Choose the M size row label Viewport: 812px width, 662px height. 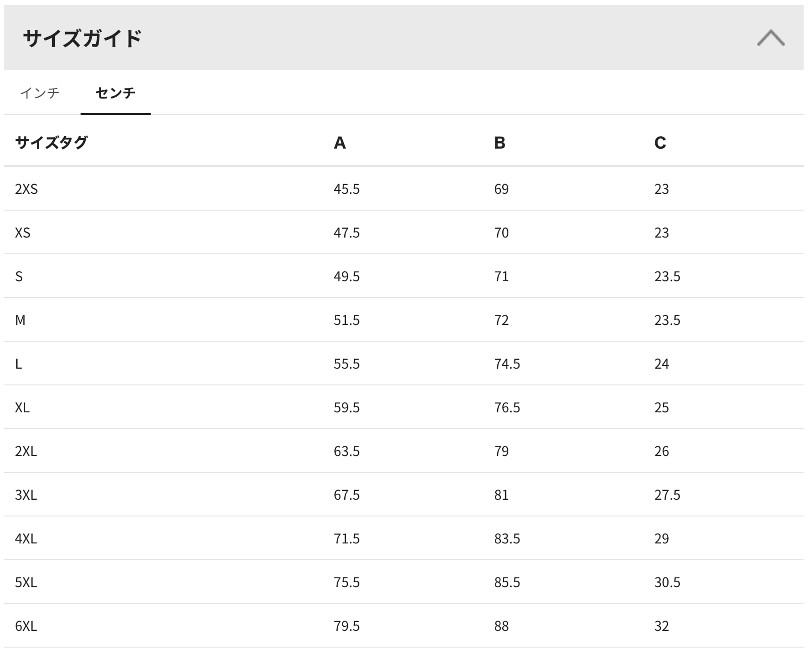coord(20,320)
